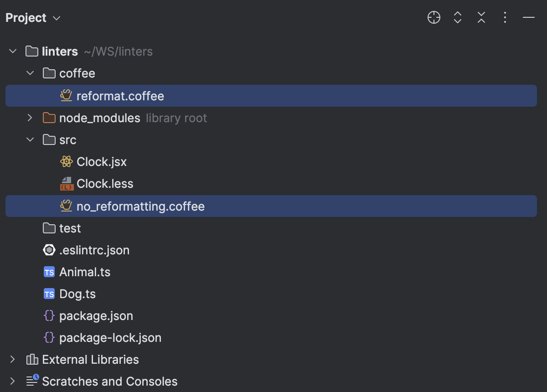
Task: Click the ESLint icon beside .eslintrc.json
Action: pos(49,250)
